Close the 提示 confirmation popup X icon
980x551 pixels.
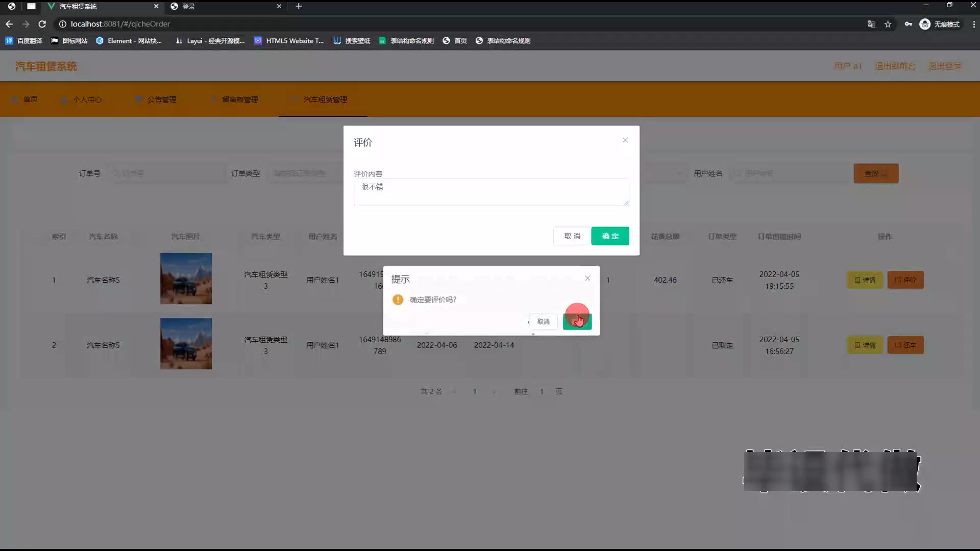tap(587, 279)
